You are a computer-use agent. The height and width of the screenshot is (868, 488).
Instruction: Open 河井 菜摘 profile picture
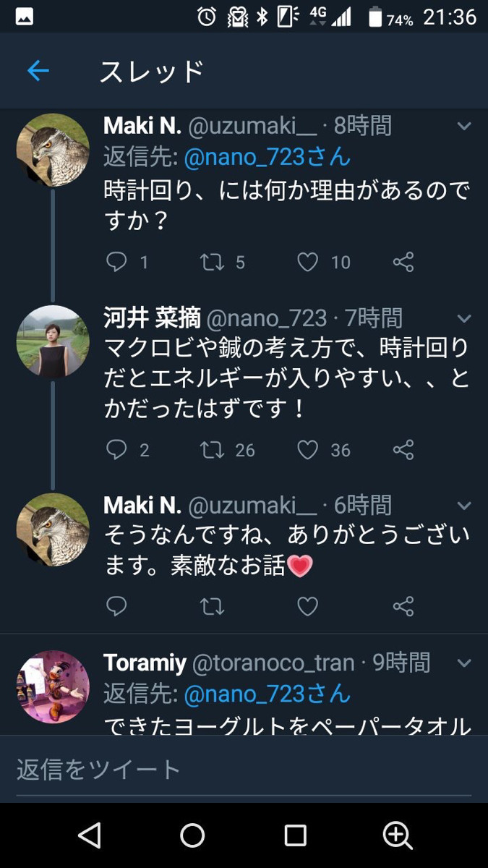tap(53, 341)
